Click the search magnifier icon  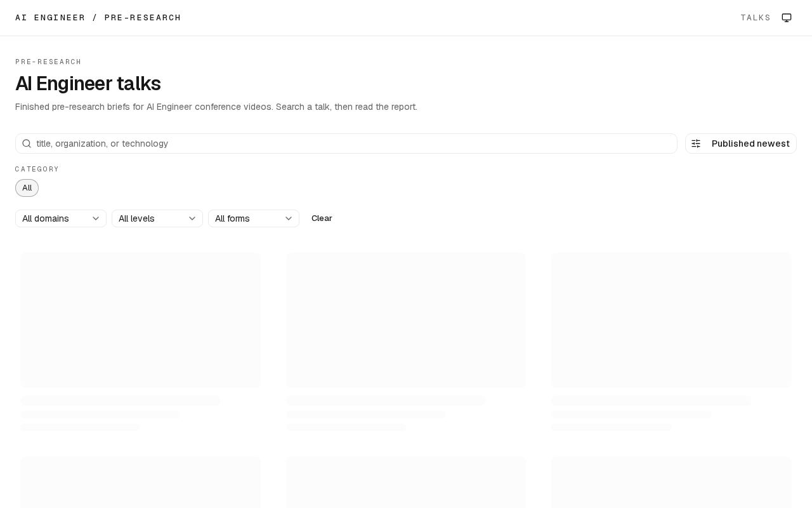point(27,144)
